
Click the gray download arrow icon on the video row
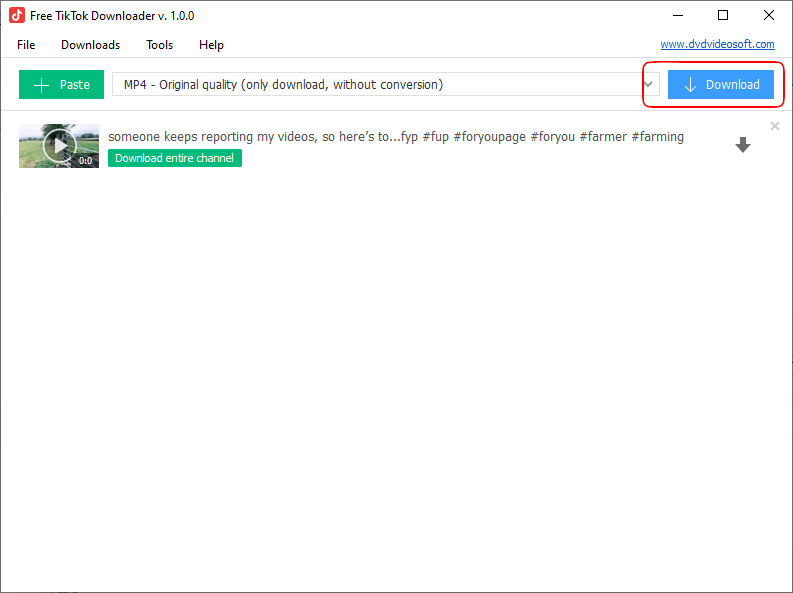742,145
